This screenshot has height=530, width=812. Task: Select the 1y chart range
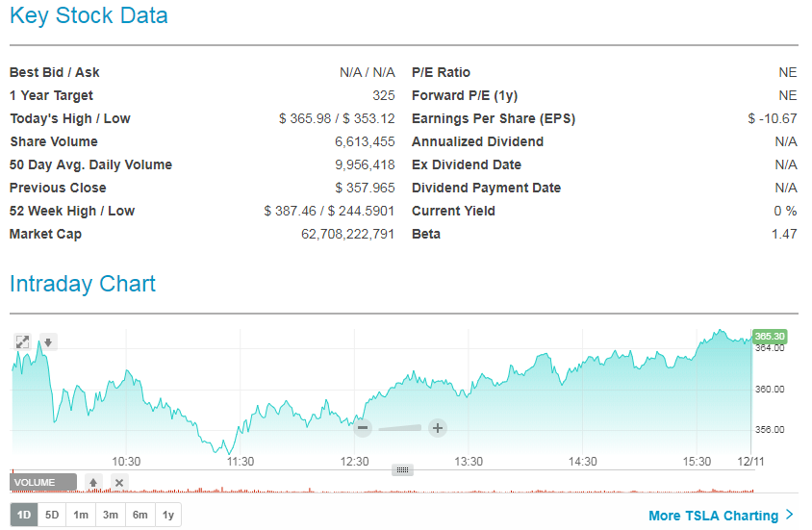point(168,515)
